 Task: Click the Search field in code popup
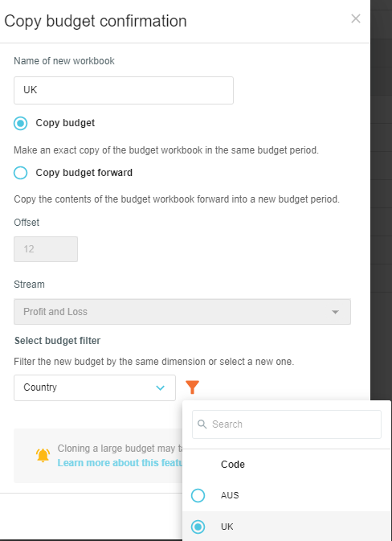tap(287, 424)
